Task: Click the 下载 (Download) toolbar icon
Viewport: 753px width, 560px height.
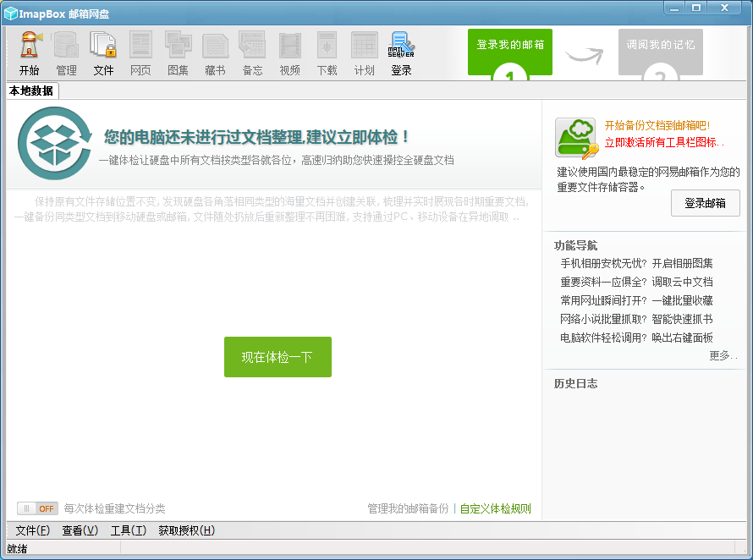Action: (327, 52)
